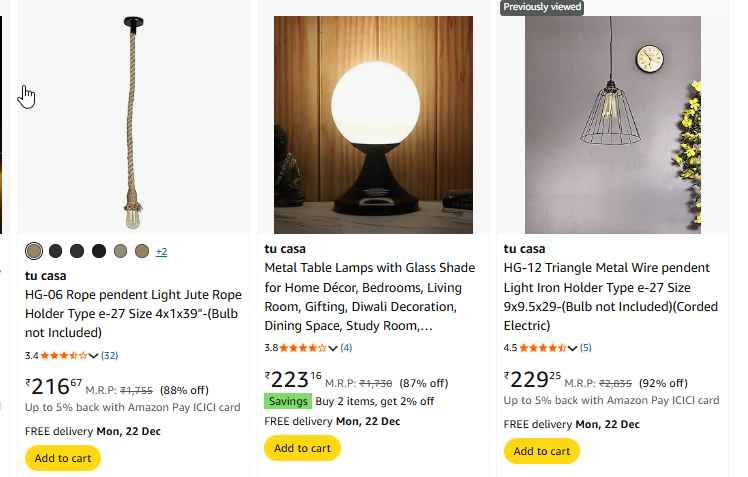This screenshot has height=477, width=748.
Task: Click the 3.4 star rating icons
Action: coord(63,355)
